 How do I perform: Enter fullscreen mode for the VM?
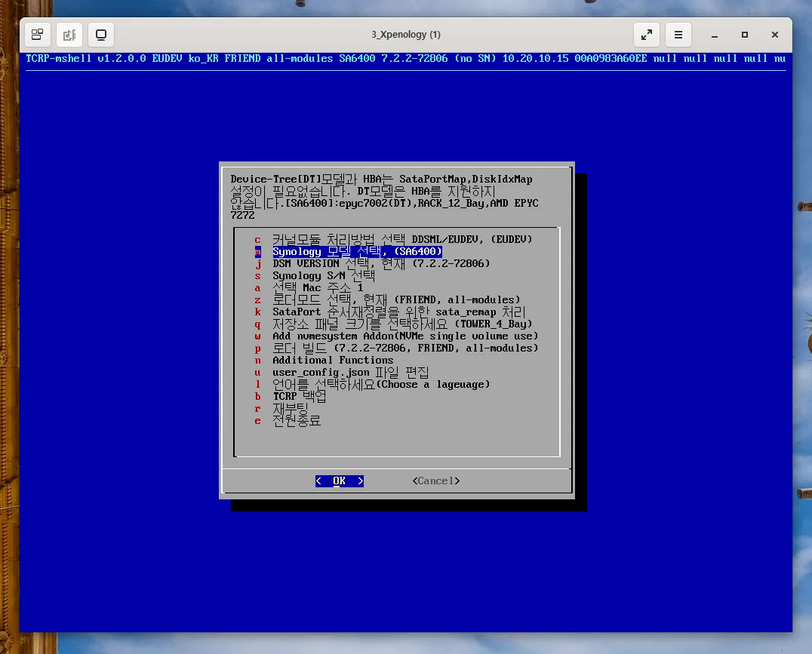[646, 34]
